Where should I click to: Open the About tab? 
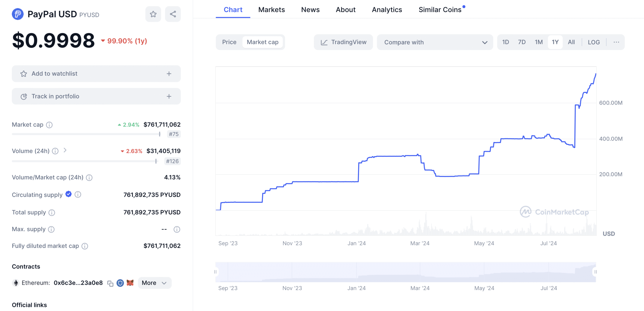(345, 10)
